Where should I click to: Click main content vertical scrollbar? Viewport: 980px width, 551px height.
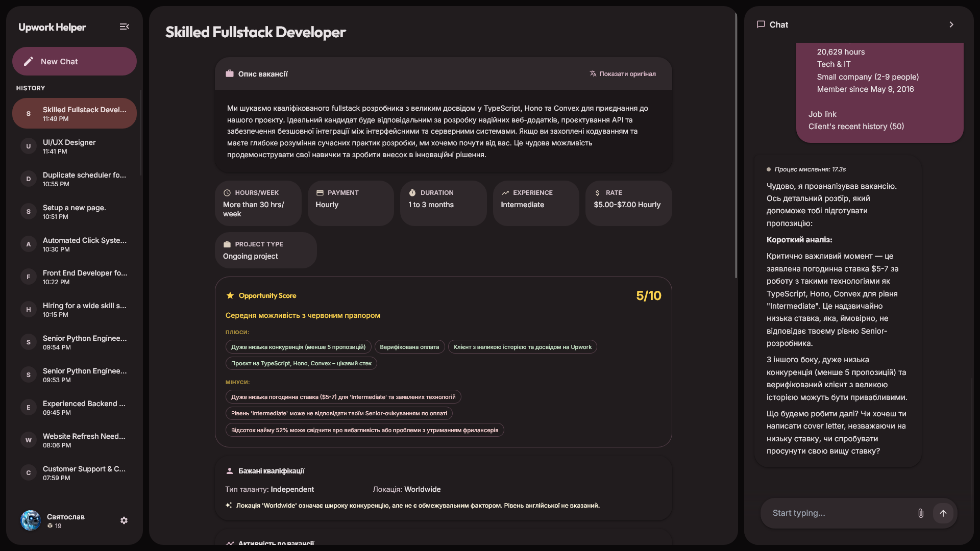click(x=736, y=145)
